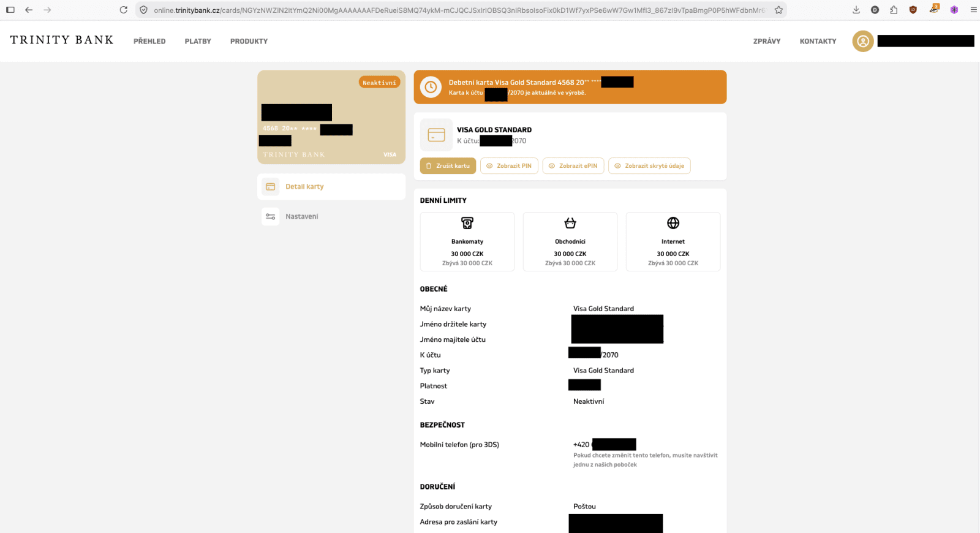Click the gold card image thumbnail

pos(331,117)
